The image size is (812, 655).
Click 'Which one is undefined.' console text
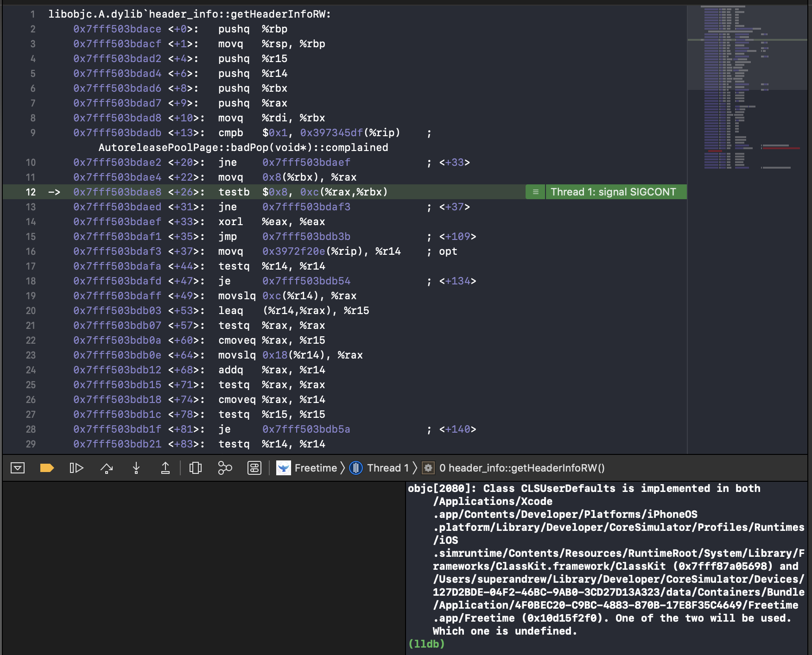tap(505, 631)
